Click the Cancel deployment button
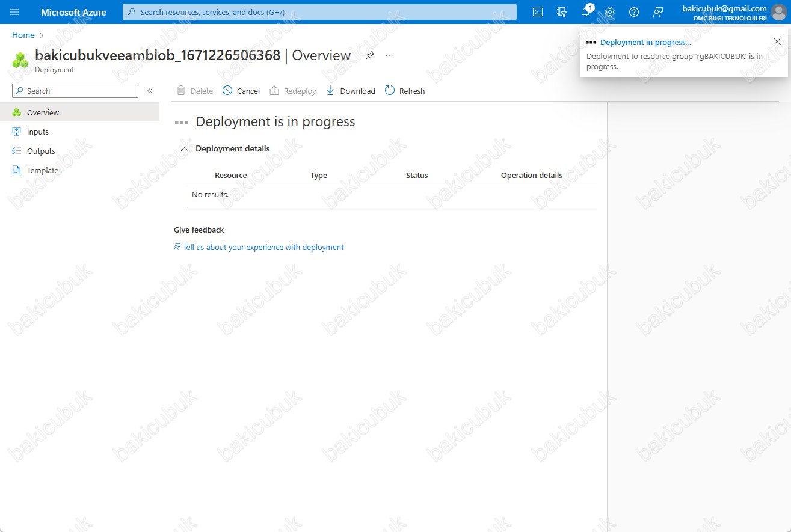This screenshot has height=532, width=791. [x=241, y=91]
